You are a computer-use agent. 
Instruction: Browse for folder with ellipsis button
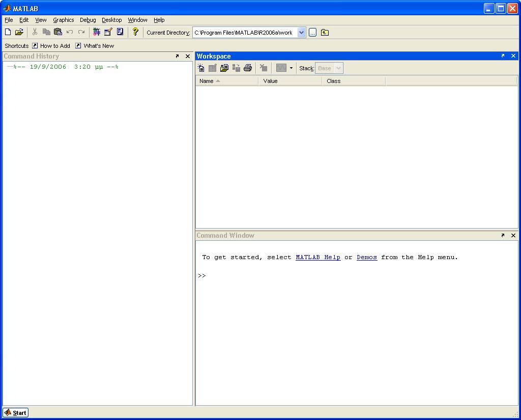(312, 32)
